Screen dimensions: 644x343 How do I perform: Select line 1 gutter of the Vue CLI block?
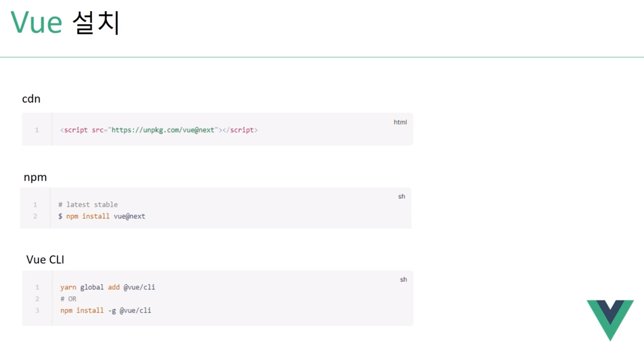[36, 287]
